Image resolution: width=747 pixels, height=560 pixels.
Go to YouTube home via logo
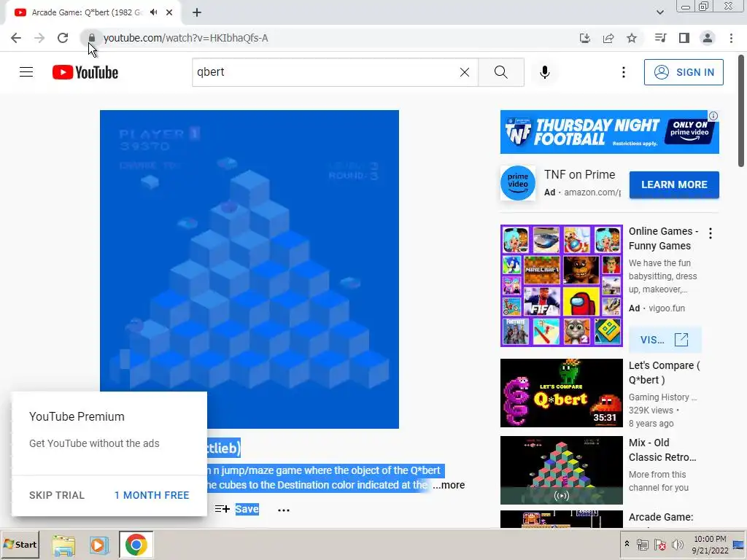pos(85,72)
